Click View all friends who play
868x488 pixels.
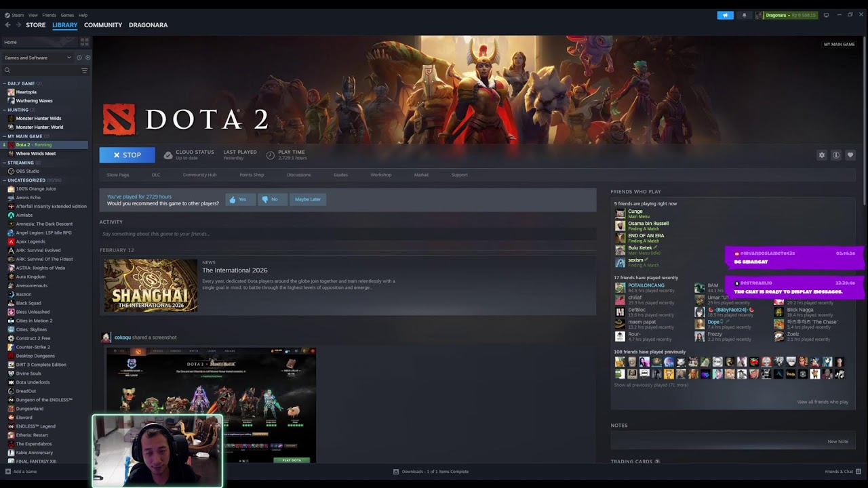pyautogui.click(x=823, y=402)
